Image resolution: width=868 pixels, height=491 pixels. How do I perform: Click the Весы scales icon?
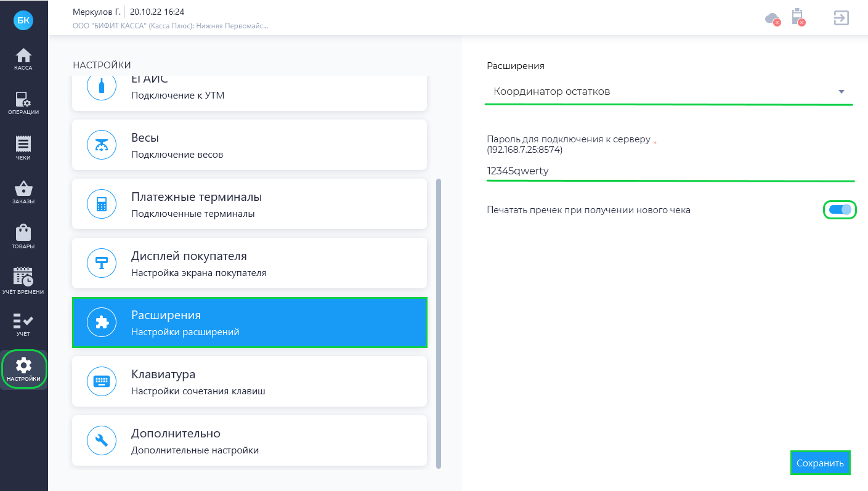(x=102, y=145)
